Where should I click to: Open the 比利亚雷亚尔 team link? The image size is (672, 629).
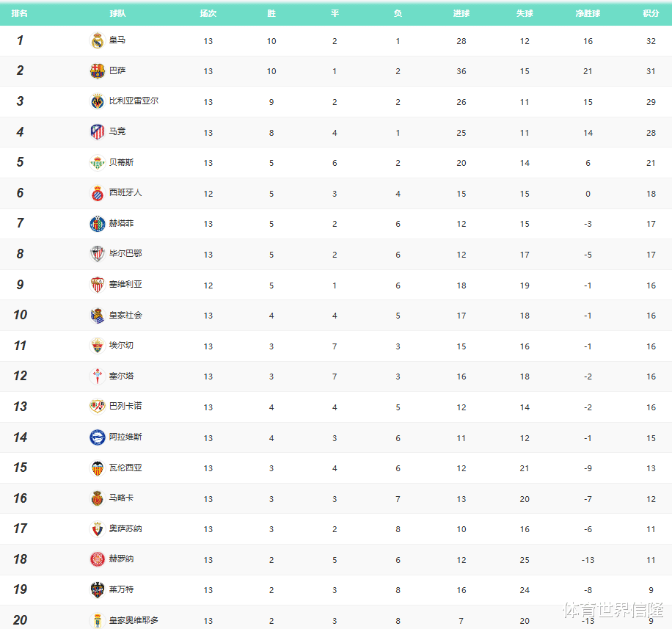(134, 101)
